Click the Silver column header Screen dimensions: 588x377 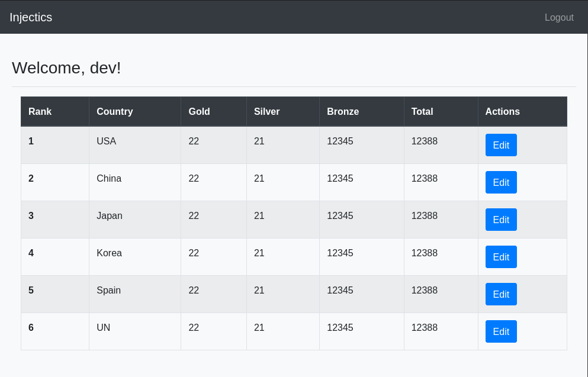[x=266, y=111]
